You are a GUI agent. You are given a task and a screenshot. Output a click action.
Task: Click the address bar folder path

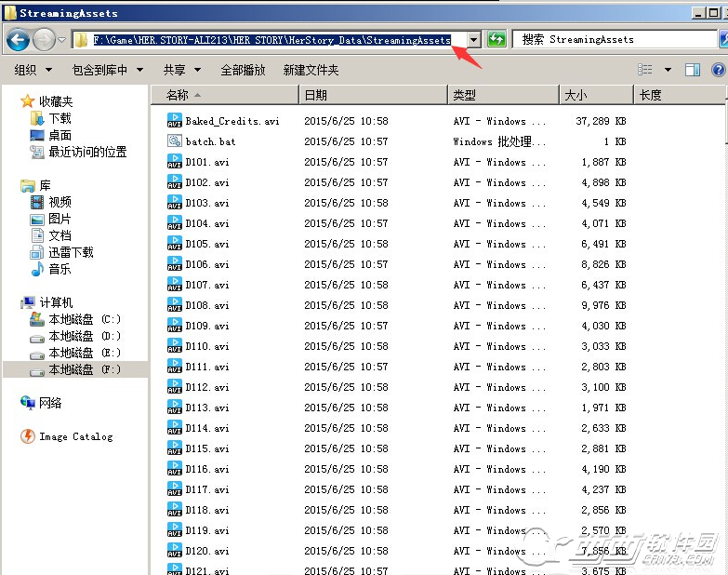[271, 40]
